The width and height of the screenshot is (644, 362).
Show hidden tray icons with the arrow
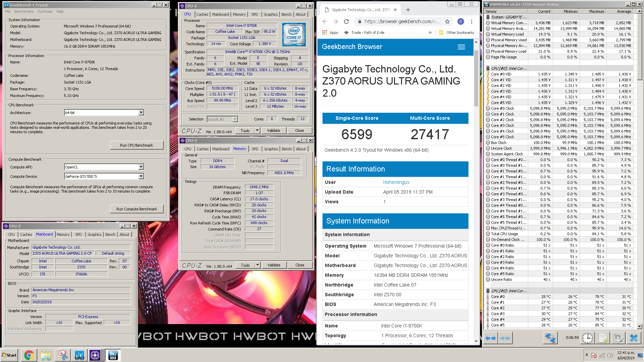point(587,355)
